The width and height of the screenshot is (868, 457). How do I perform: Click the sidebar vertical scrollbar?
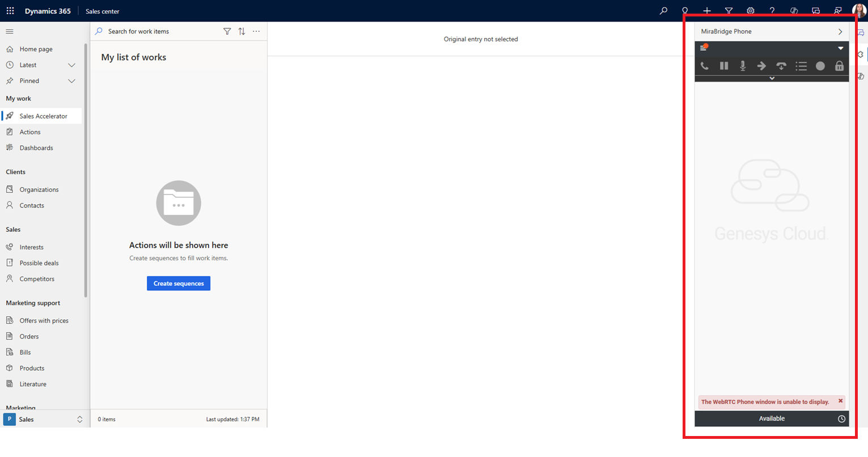(86, 170)
